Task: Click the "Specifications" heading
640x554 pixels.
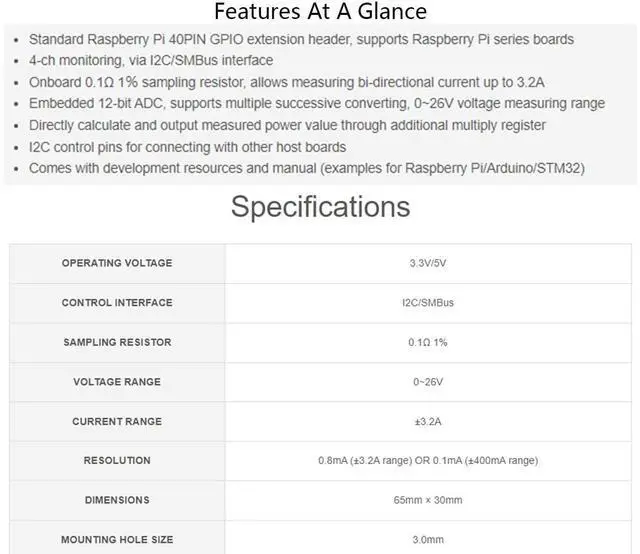Action: (x=320, y=206)
